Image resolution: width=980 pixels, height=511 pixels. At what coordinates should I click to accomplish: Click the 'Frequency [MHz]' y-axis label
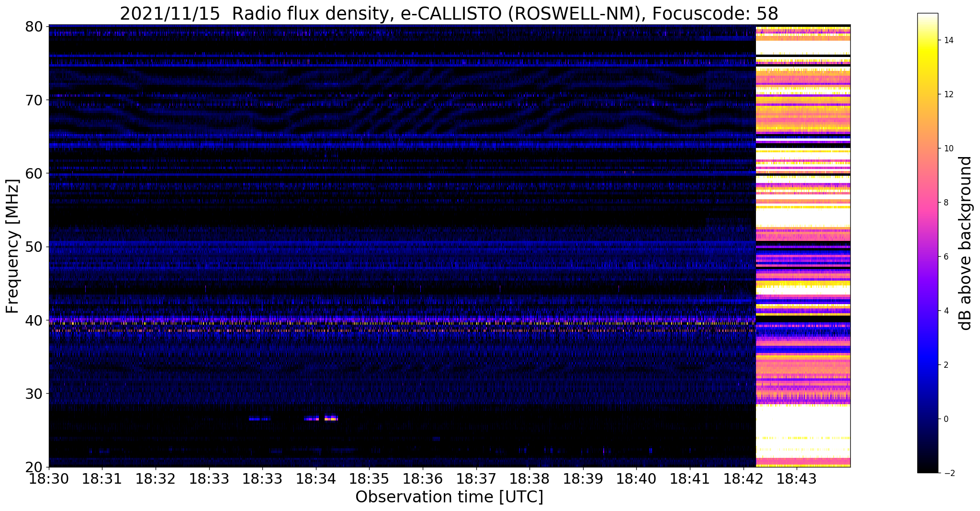click(x=12, y=246)
